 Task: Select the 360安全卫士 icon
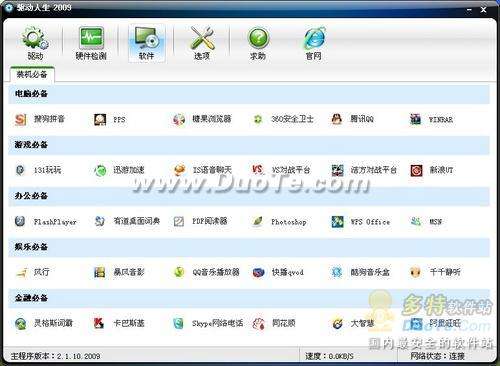(x=258, y=119)
